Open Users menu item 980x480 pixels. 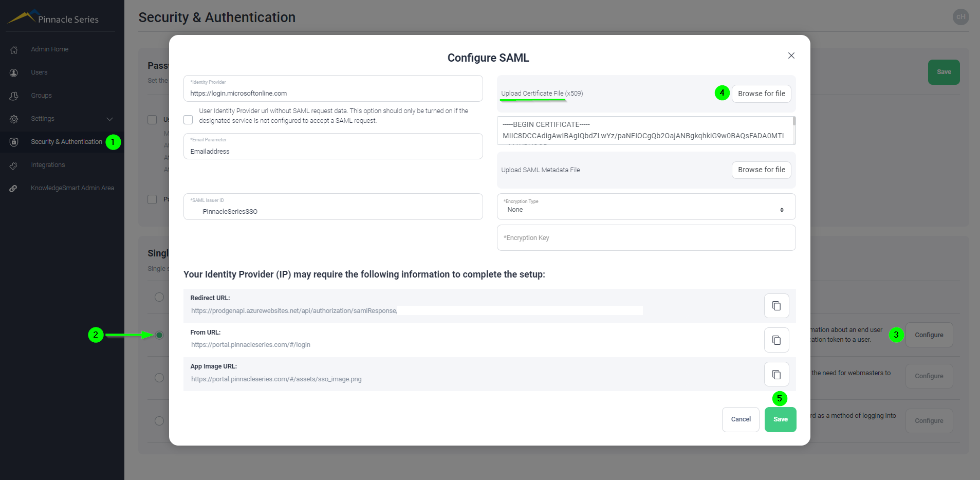39,72
